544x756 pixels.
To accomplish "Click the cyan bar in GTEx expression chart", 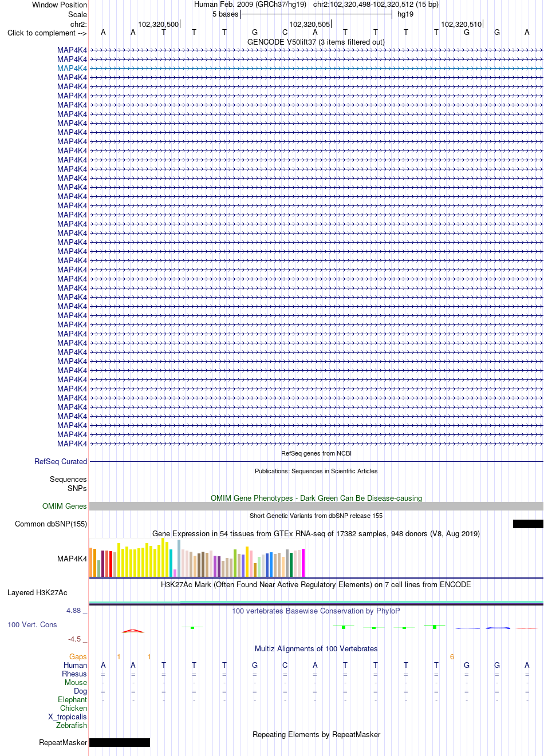I will point(171,563).
